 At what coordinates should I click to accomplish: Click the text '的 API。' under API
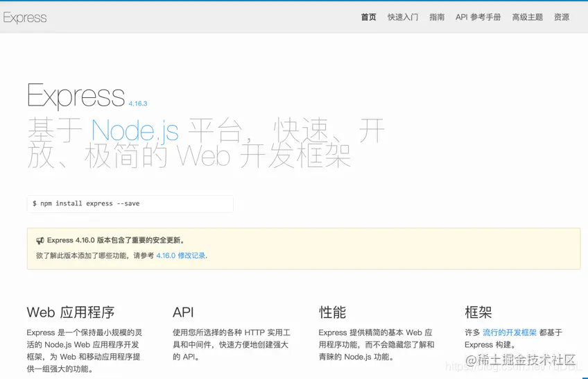pyautogui.click(x=186, y=357)
